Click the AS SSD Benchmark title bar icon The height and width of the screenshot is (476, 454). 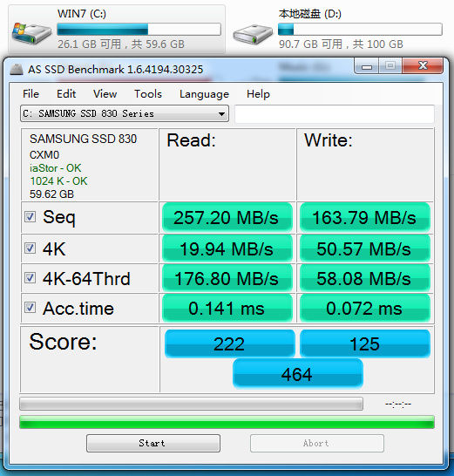pos(17,70)
